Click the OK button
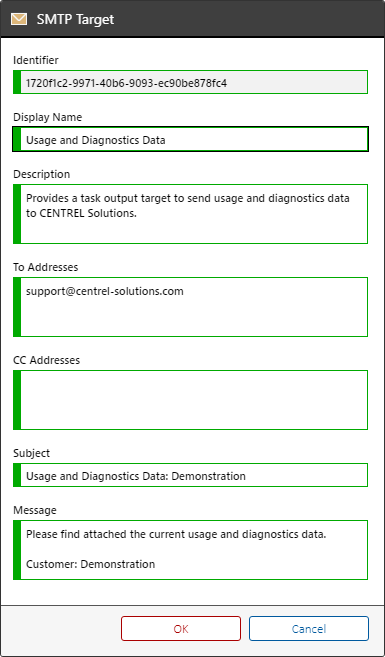This screenshot has width=385, height=657. coord(181,629)
